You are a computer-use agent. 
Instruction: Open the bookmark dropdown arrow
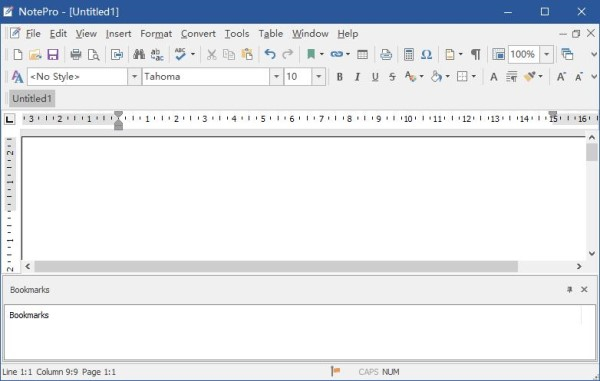coord(322,54)
